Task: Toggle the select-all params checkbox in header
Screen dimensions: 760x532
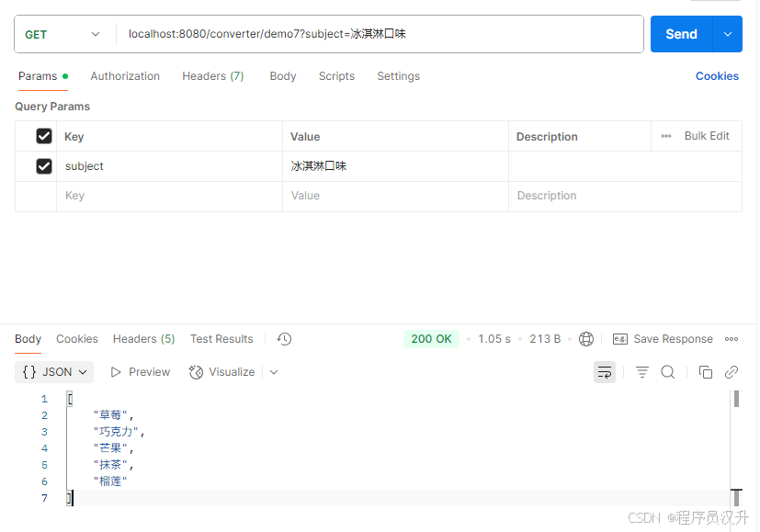Action: click(44, 136)
